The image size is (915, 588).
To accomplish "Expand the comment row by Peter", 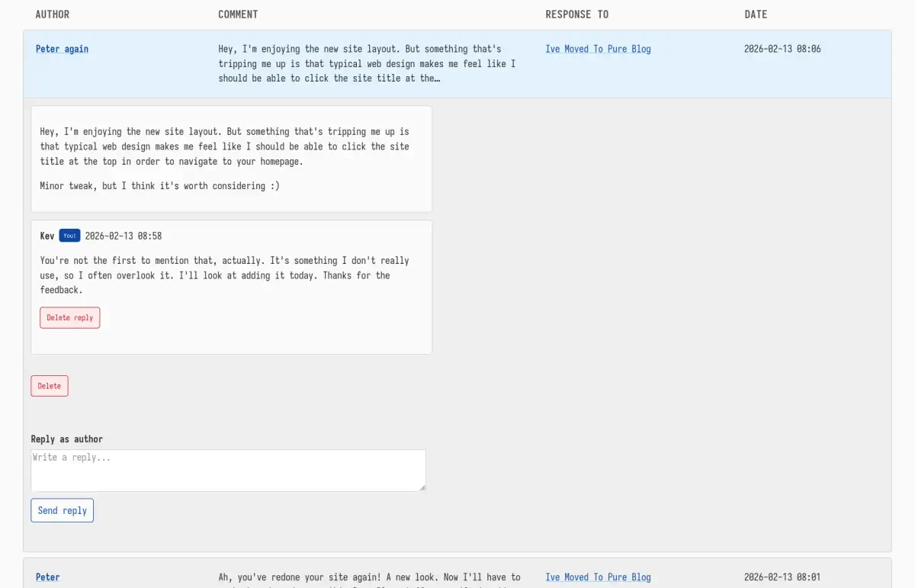I will [366, 577].
